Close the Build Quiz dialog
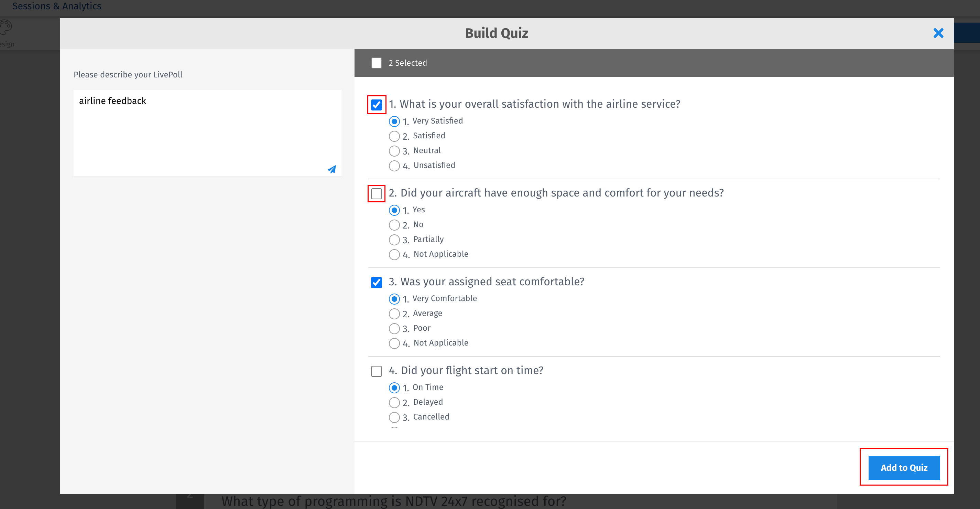 coord(938,33)
